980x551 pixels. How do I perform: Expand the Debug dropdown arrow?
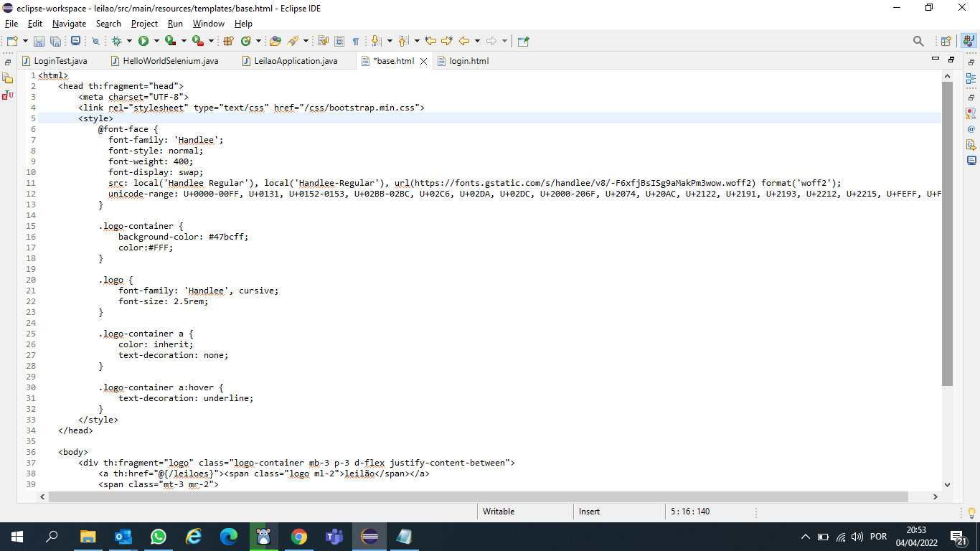129,41
